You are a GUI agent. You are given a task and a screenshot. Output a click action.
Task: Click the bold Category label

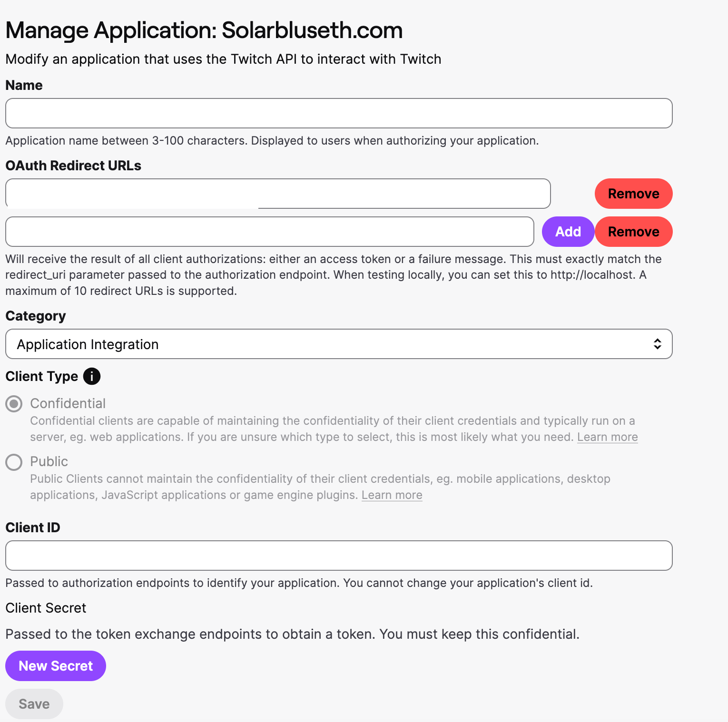click(36, 316)
